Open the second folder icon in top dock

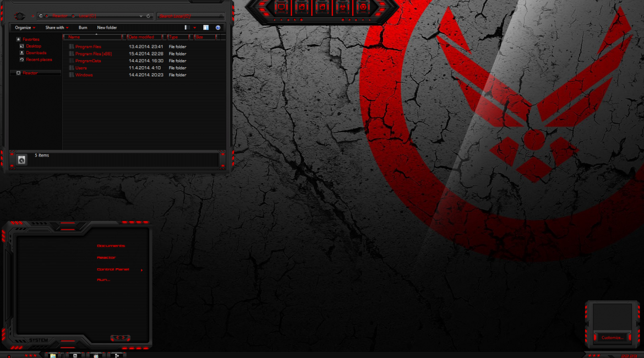click(x=302, y=7)
